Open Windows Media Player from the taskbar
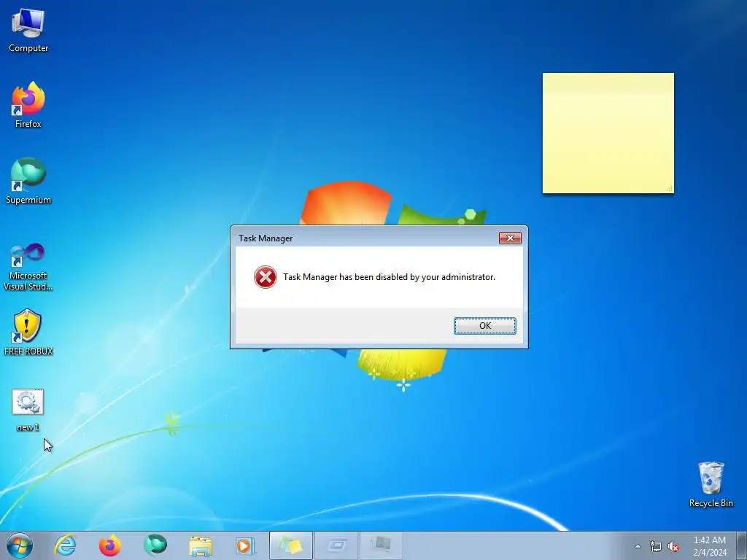747x560 pixels. pyautogui.click(x=245, y=545)
